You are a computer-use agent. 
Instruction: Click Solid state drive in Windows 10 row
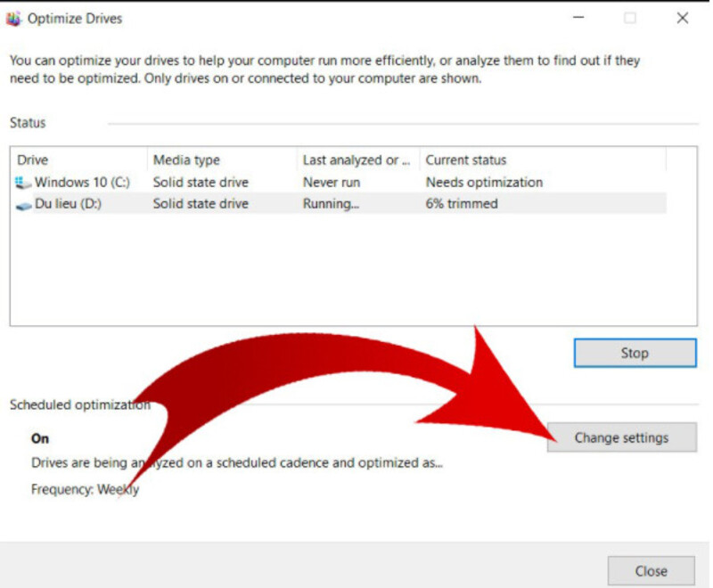point(201,183)
